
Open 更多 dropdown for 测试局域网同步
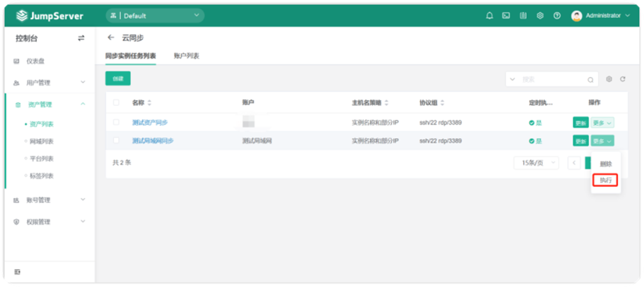click(603, 141)
